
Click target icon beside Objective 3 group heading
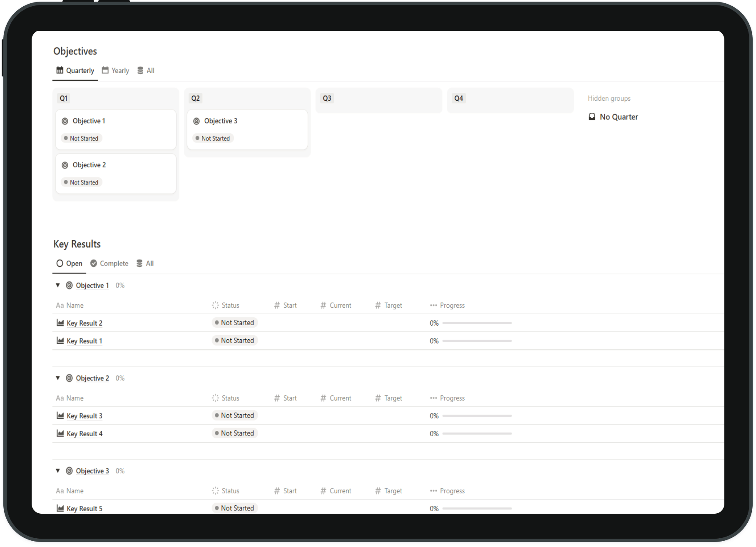click(x=70, y=471)
